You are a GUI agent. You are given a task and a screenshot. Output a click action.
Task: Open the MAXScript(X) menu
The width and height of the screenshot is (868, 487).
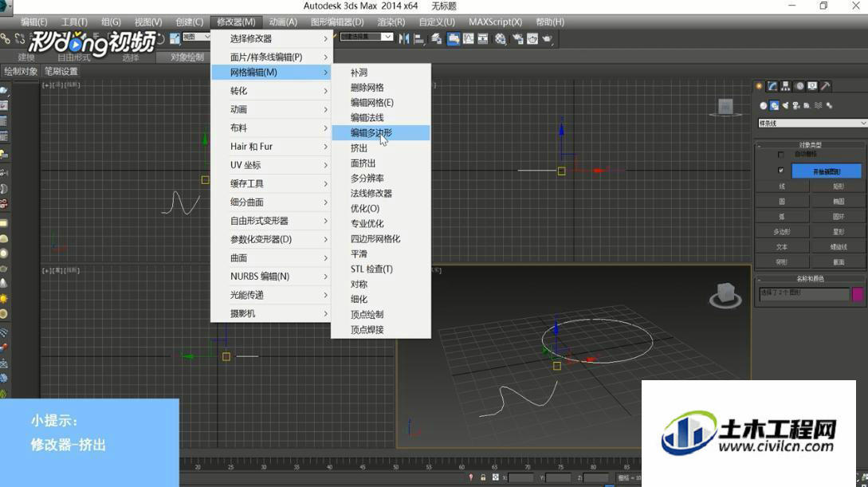496,22
